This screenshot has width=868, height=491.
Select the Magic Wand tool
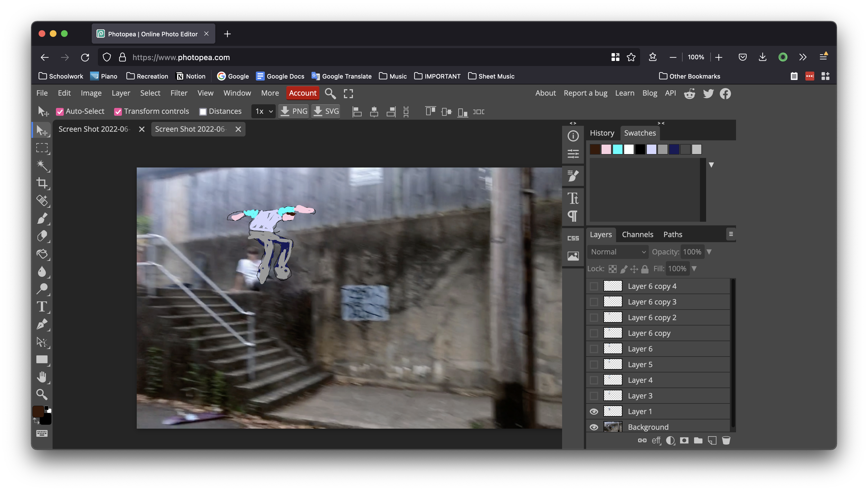coord(42,166)
